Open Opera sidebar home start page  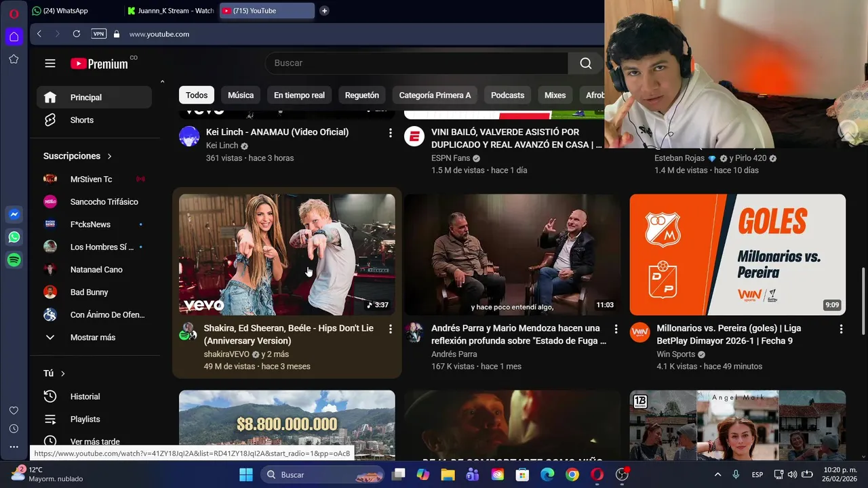(14, 36)
